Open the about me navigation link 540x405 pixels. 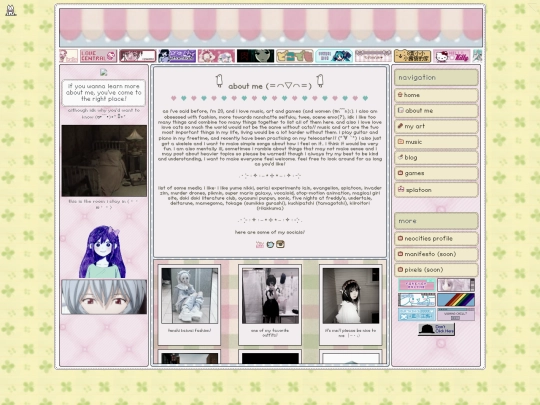(x=436, y=111)
